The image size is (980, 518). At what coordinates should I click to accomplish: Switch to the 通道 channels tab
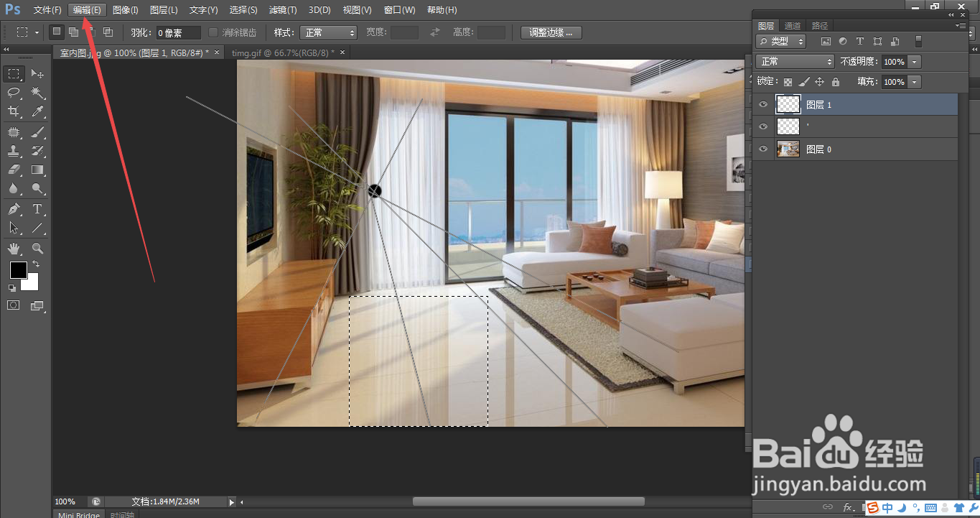(x=793, y=25)
